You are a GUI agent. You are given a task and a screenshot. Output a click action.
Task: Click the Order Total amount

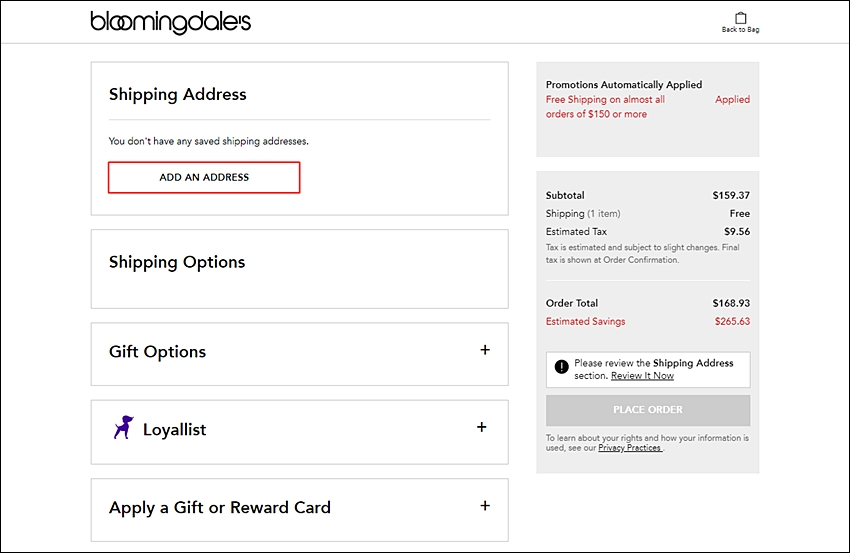pyautogui.click(x=731, y=303)
